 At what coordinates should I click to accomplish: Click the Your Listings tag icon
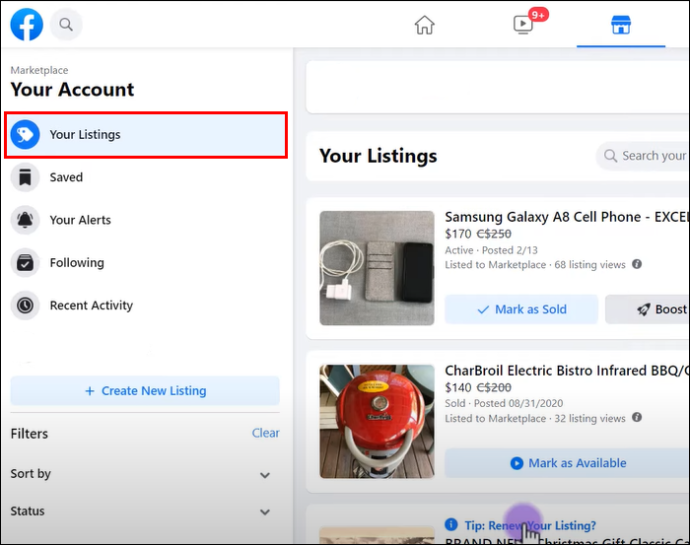click(x=25, y=134)
